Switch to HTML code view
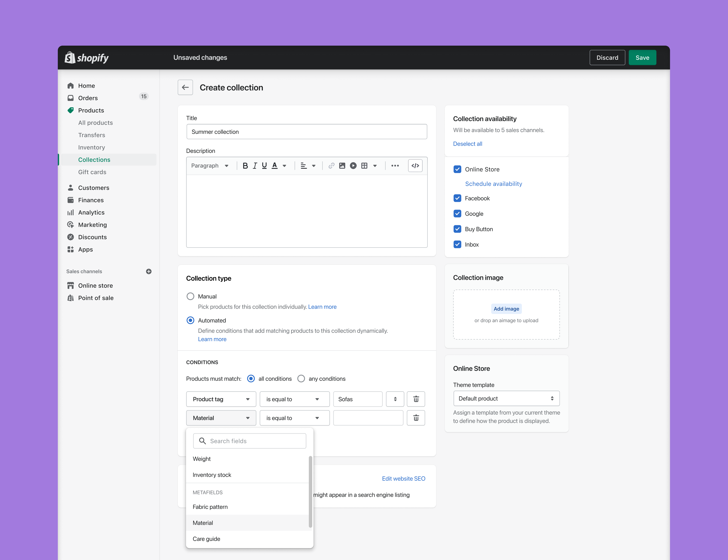Screen dimensions: 728x560 pos(415,166)
